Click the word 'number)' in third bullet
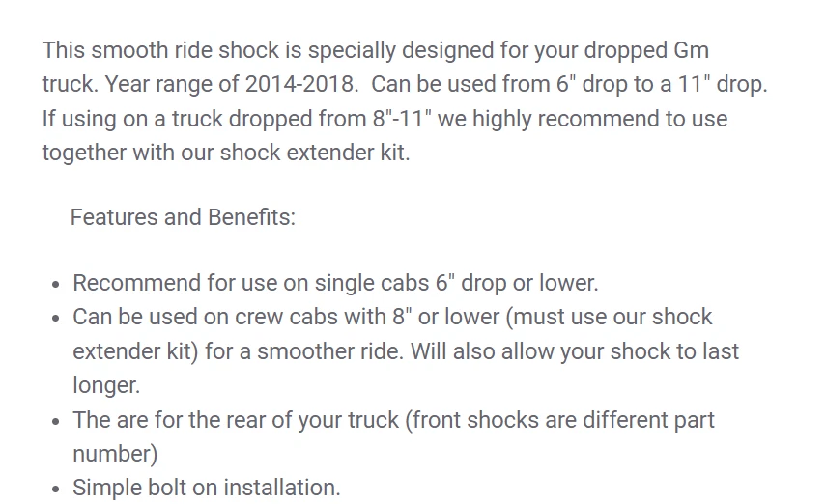The width and height of the screenshot is (826, 504). click(115, 454)
